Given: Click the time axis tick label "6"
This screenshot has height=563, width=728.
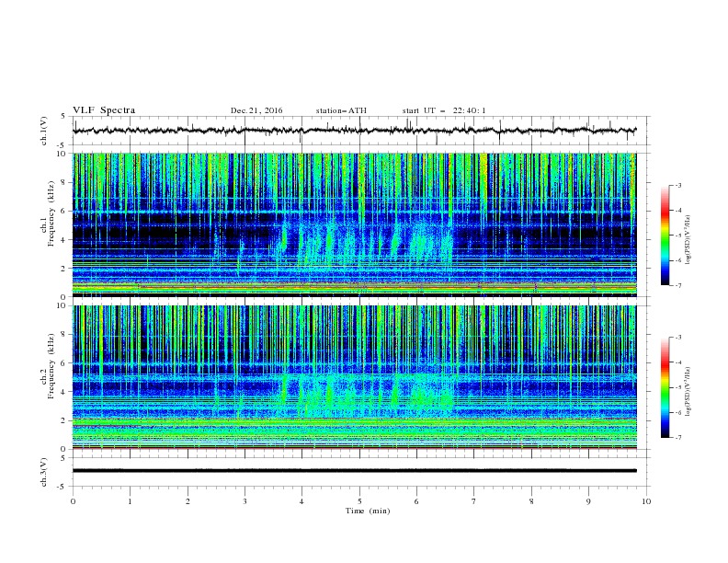Looking at the screenshot, I should (x=416, y=501).
